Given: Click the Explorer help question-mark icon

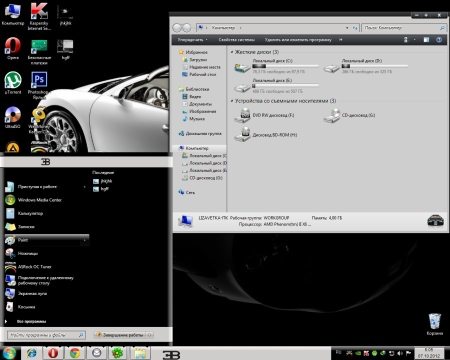Looking at the screenshot, I should [439, 40].
